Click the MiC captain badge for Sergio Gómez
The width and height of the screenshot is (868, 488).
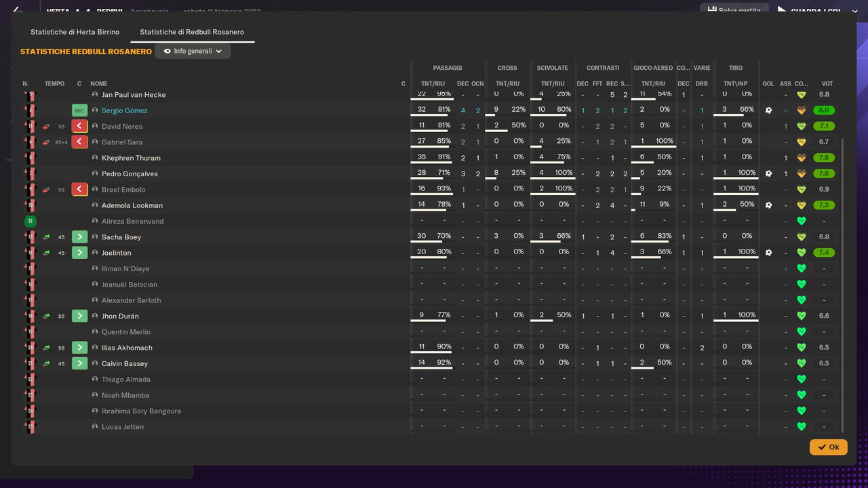[79, 110]
